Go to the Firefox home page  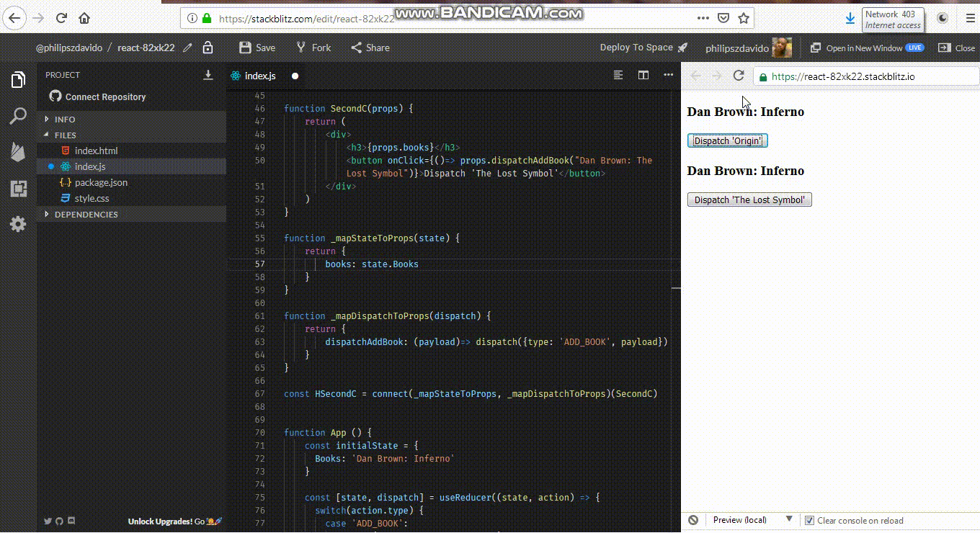pyautogui.click(x=84, y=18)
